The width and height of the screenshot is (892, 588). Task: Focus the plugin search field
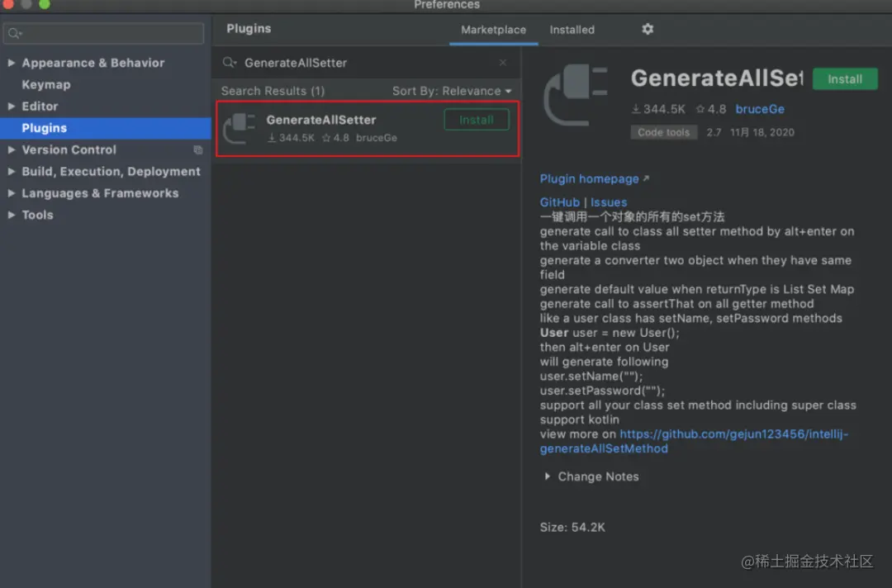[x=367, y=63]
